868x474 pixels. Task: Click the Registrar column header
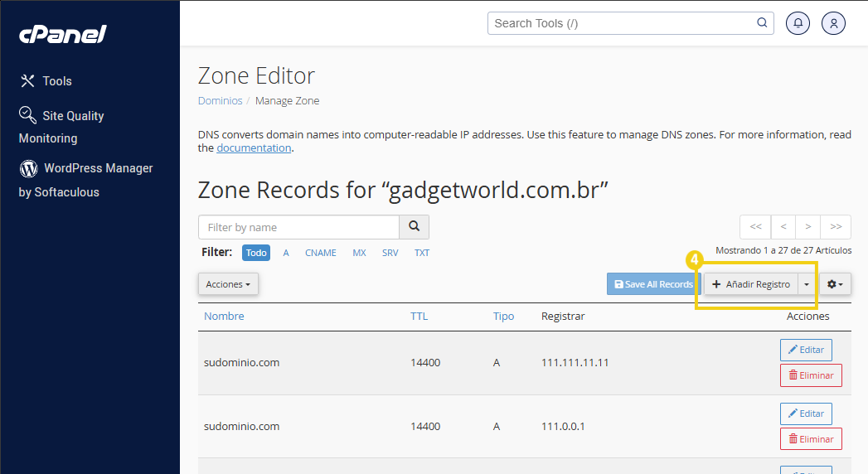563,316
